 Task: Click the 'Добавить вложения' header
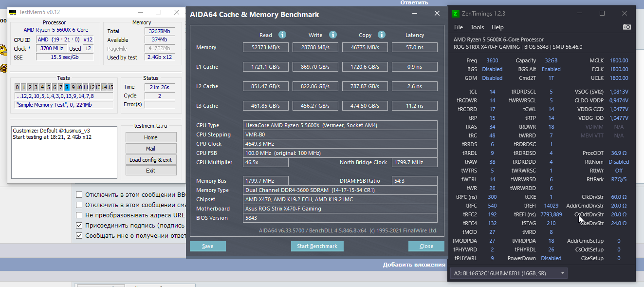coord(414,265)
